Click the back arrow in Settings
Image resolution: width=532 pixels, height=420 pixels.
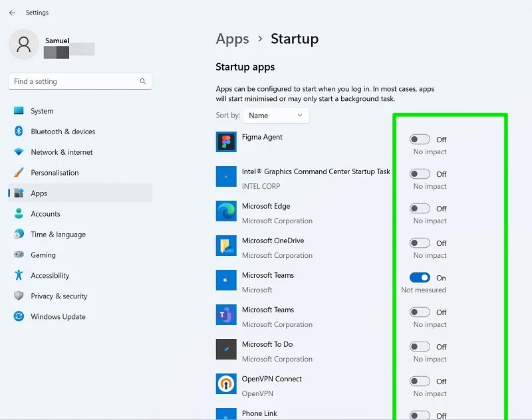(x=12, y=13)
